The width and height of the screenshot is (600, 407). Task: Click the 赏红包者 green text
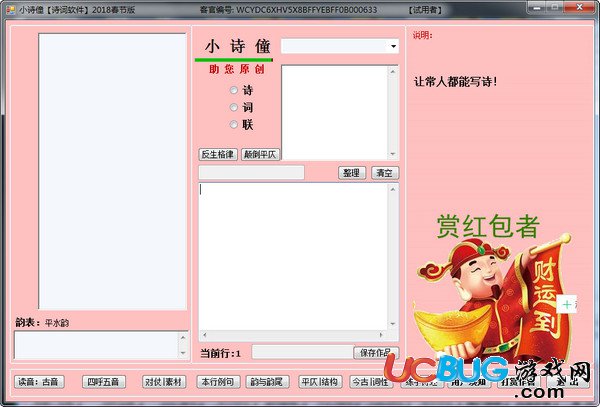tap(488, 226)
